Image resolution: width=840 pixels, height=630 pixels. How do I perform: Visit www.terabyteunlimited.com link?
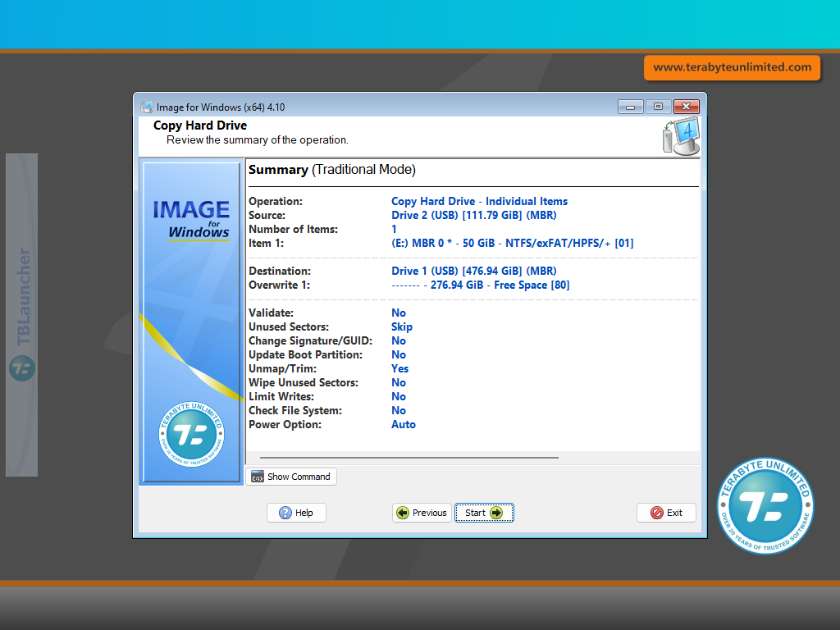[732, 67]
